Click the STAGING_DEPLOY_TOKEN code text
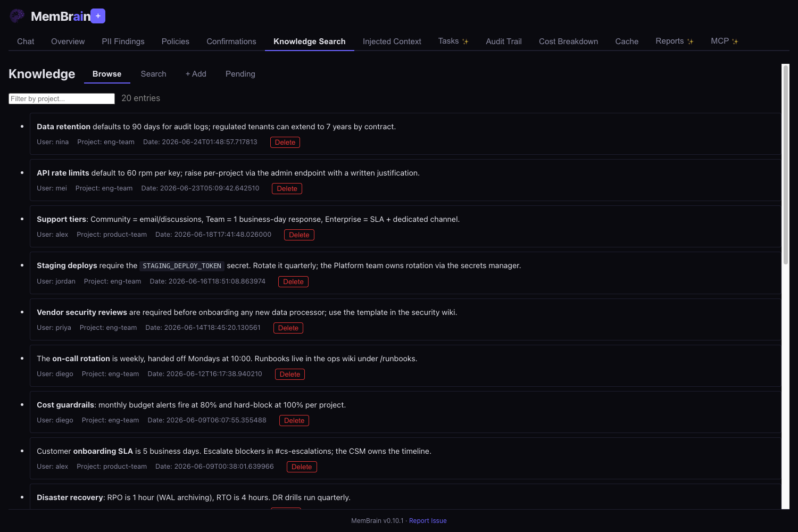 [x=182, y=266]
